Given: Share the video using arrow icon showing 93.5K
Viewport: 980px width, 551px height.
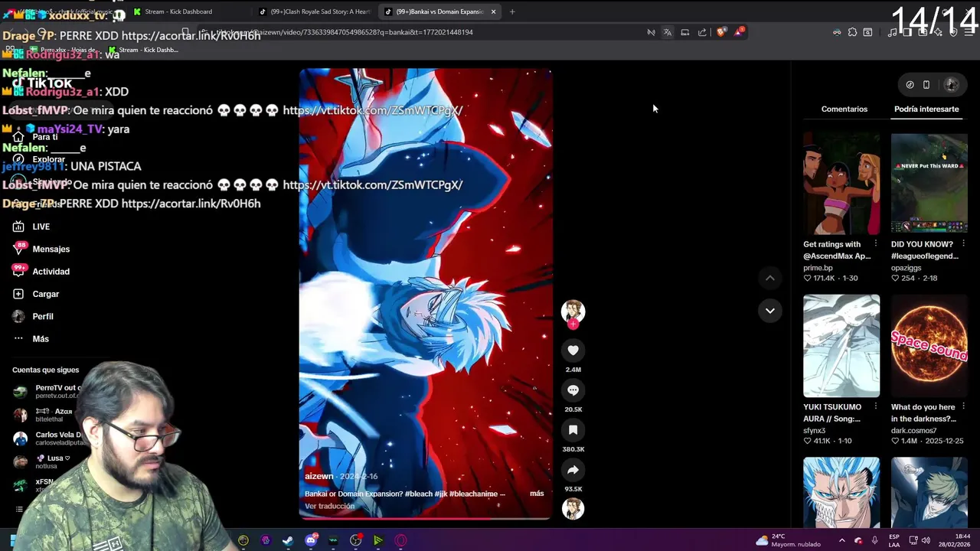Looking at the screenshot, I should 573,469.
